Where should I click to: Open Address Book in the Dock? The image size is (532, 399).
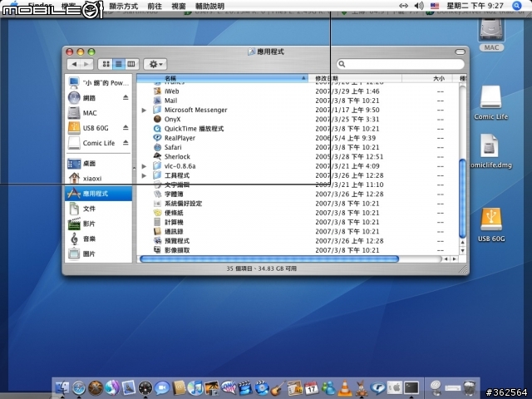tap(179, 387)
